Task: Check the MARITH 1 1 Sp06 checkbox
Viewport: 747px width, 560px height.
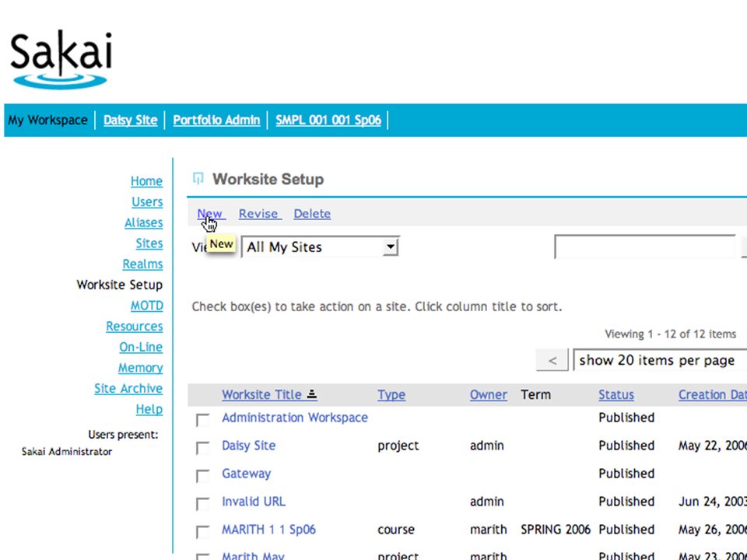Action: pos(202,531)
